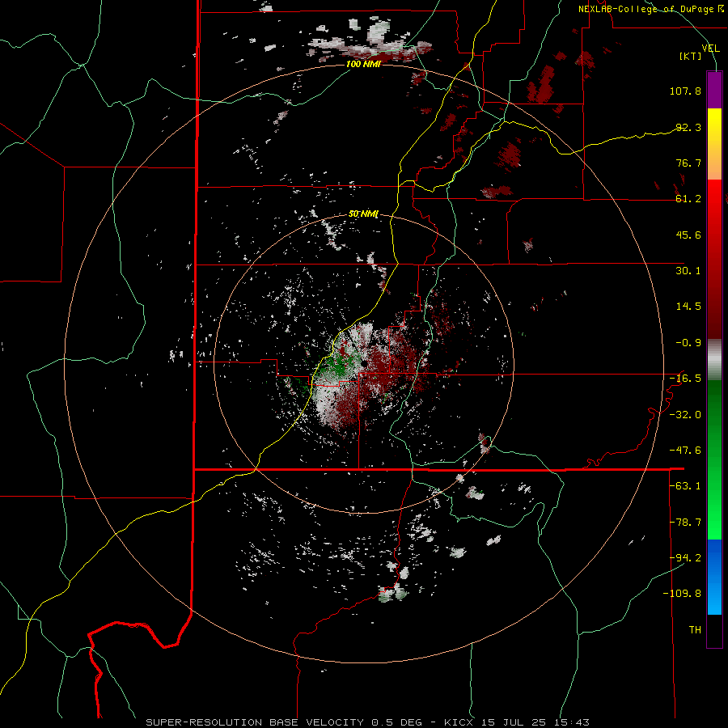The height and width of the screenshot is (728, 728).
Task: Click the -63.1 velocity scale value
Action: tap(685, 485)
